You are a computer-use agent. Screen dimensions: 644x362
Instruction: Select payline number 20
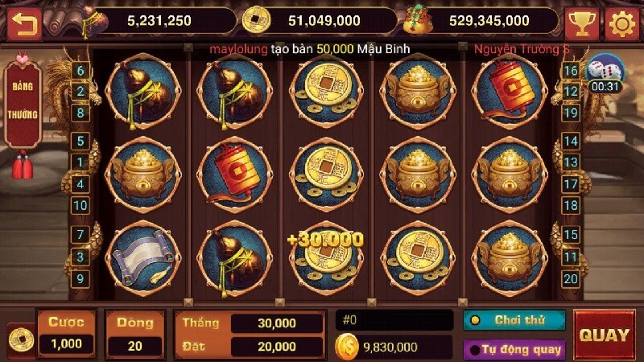point(571,279)
